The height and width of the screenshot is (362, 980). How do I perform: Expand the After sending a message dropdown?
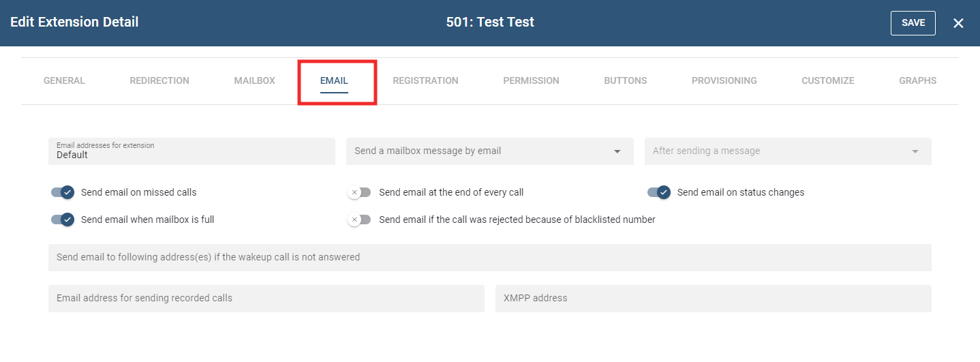point(787,151)
